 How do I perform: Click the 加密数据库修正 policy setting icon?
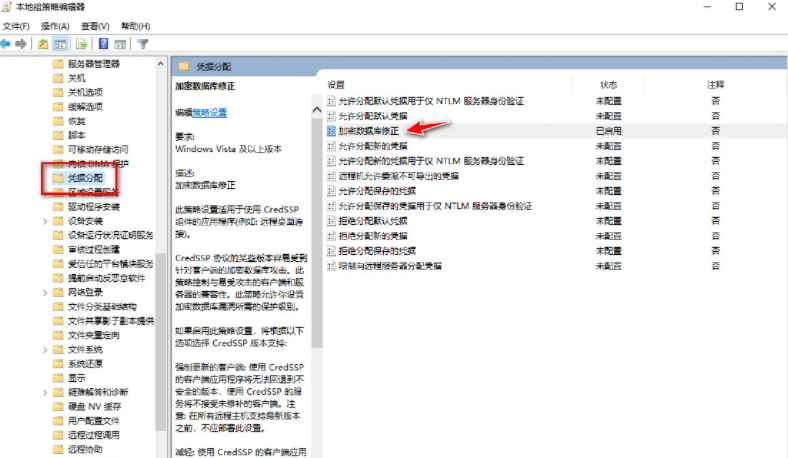tap(331, 131)
